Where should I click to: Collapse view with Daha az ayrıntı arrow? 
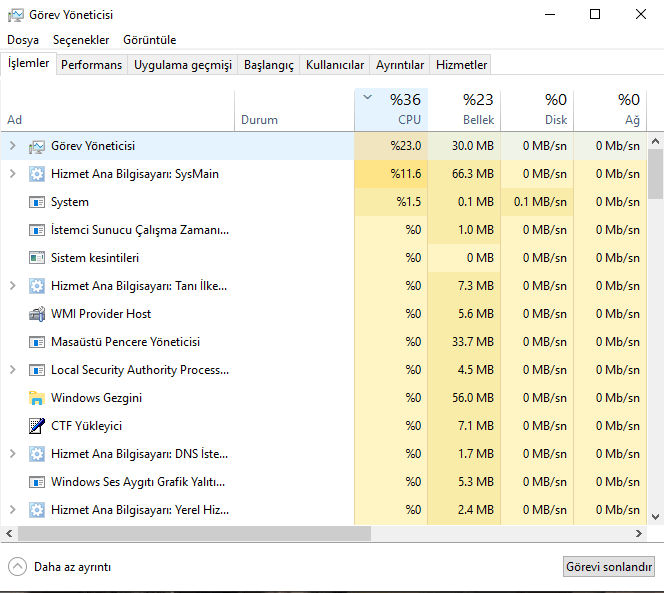[x=17, y=567]
